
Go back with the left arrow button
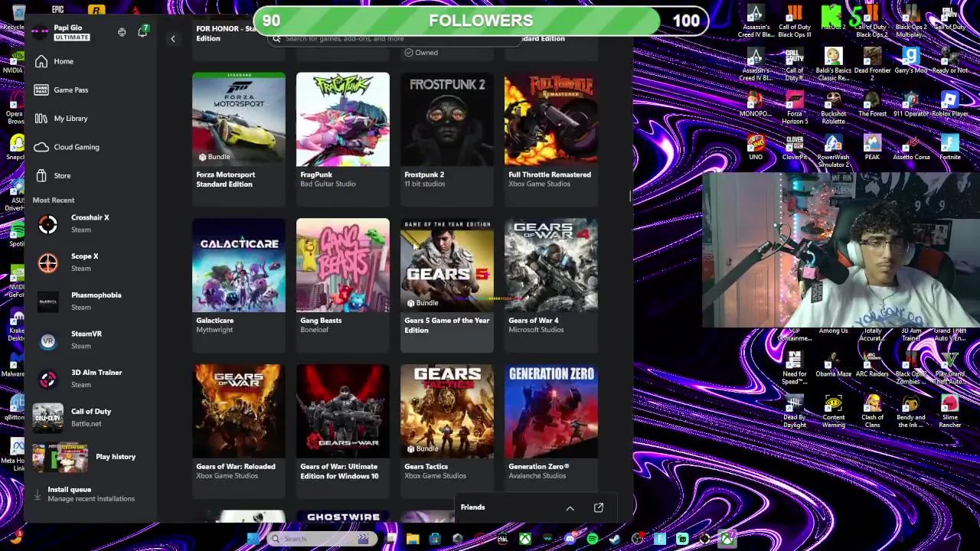(x=173, y=38)
